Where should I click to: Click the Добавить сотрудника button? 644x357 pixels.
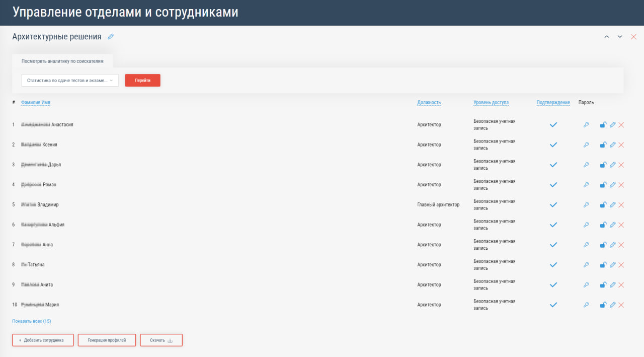43,340
